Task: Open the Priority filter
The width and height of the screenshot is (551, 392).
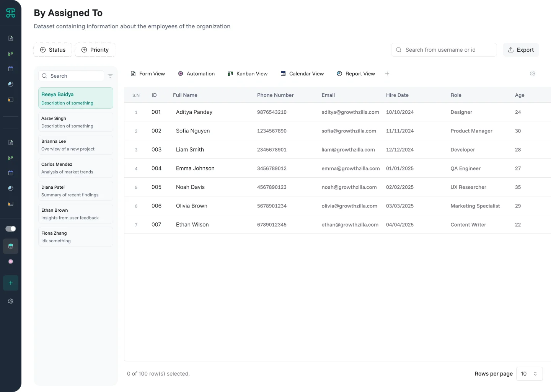Action: 95,50
